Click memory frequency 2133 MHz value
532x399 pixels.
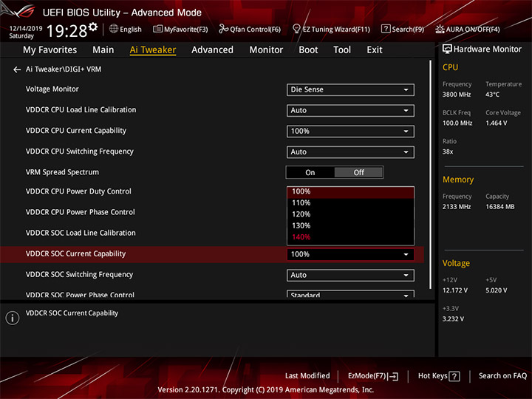457,207
